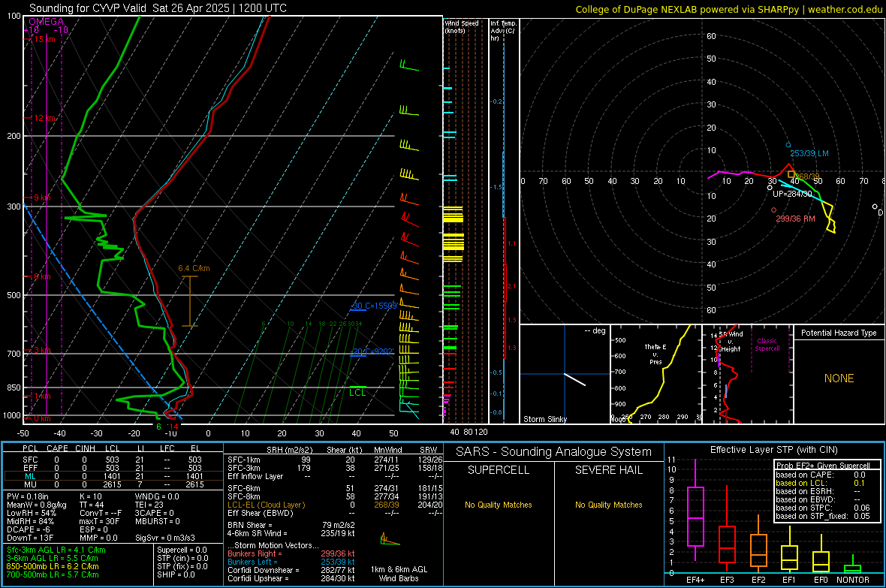886x588 pixels.
Task: Click the 'SUPERCELL' column heading
Action: [499, 470]
